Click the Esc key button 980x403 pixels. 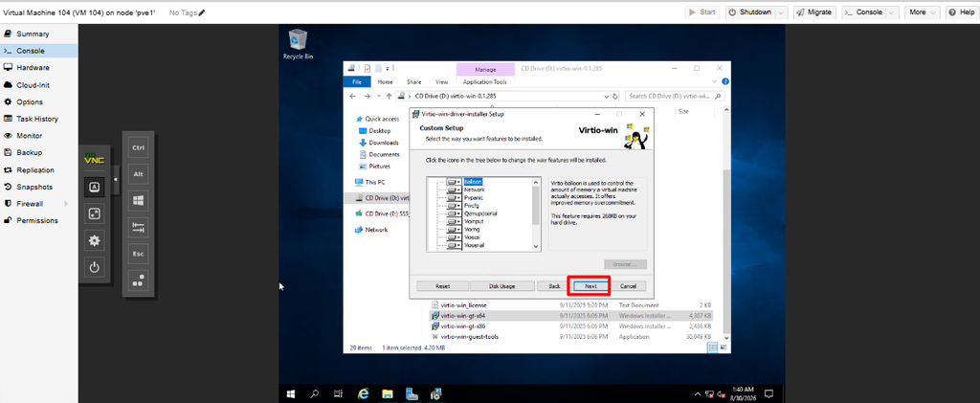[x=138, y=255]
